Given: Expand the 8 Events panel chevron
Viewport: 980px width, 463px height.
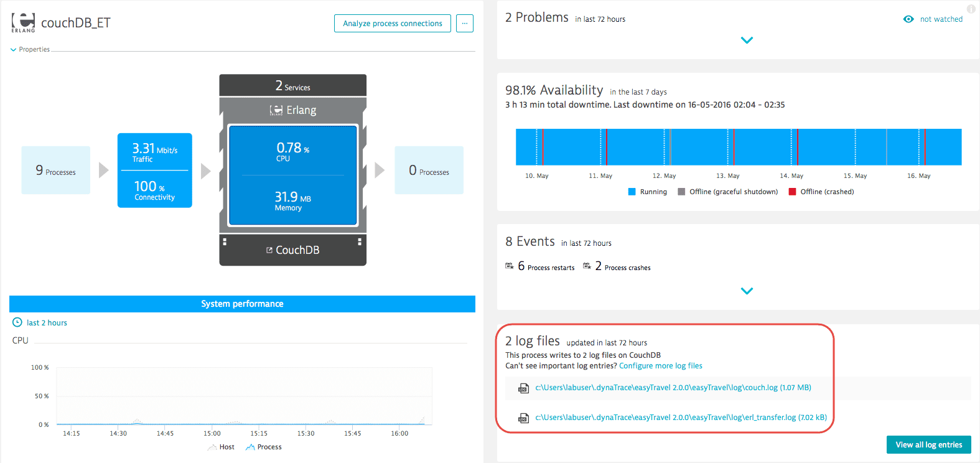Looking at the screenshot, I should [747, 291].
